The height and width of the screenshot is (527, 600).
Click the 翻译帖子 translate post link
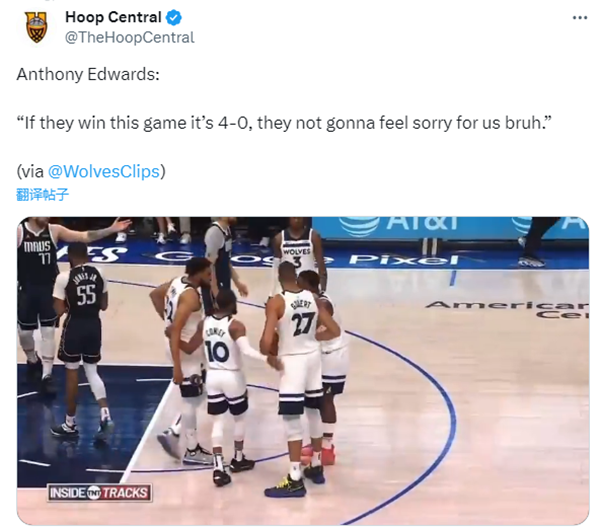click(x=42, y=194)
